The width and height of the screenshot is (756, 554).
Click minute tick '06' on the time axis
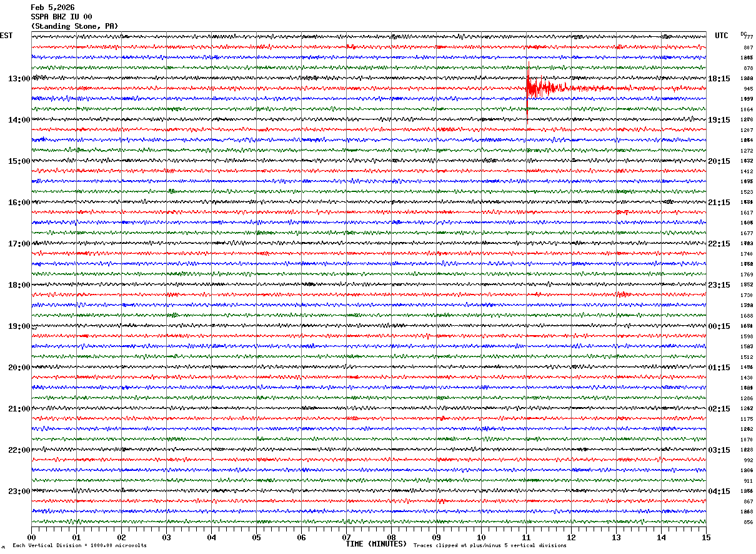(301, 537)
